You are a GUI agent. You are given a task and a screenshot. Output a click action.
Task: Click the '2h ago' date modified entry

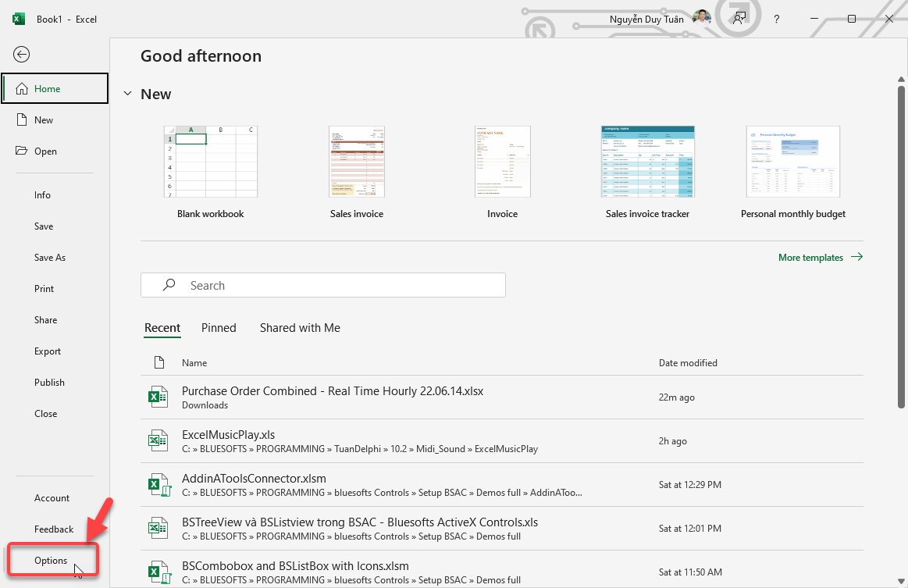(673, 441)
